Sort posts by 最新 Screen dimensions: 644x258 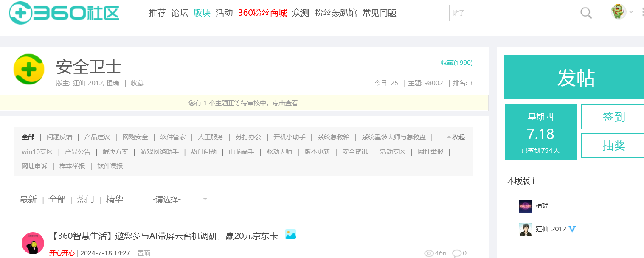click(28, 199)
